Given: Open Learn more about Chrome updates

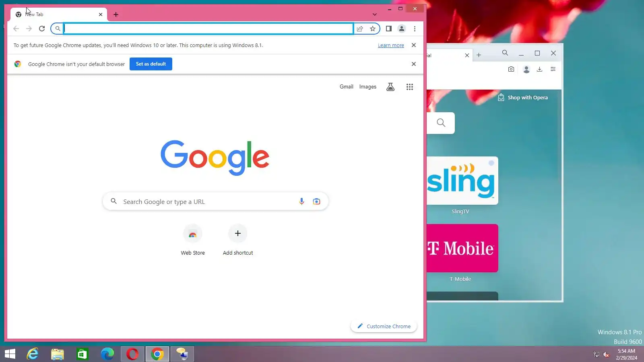Looking at the screenshot, I should tap(391, 45).
